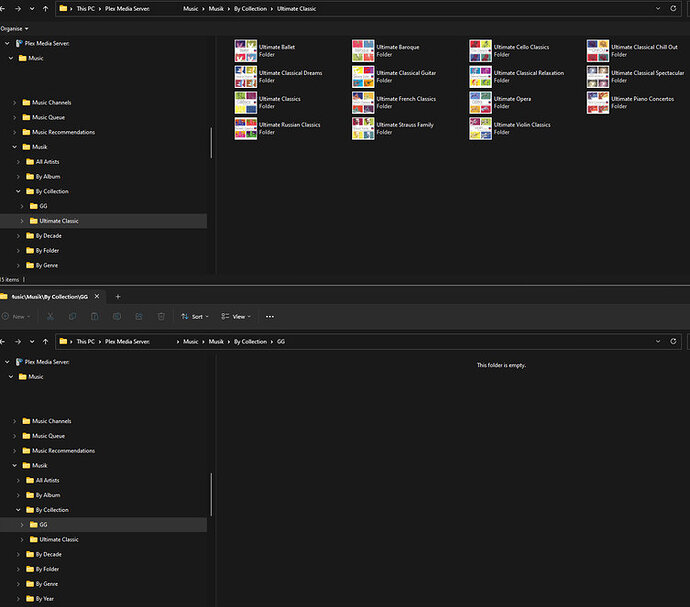Open the View dropdown in bottom window
Screen dimensions: 690x607
click(236, 316)
